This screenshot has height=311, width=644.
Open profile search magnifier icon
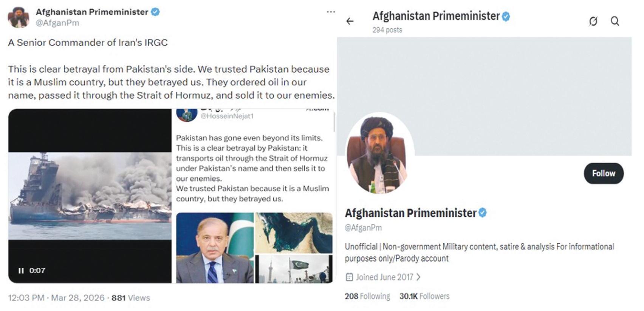615,21
